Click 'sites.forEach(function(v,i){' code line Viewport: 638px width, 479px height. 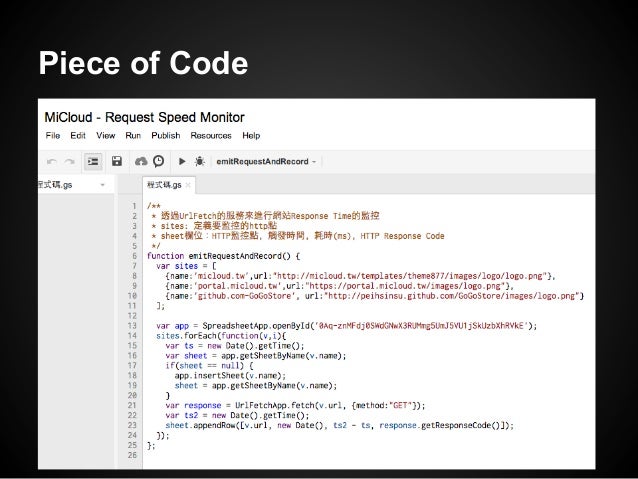(x=221, y=336)
